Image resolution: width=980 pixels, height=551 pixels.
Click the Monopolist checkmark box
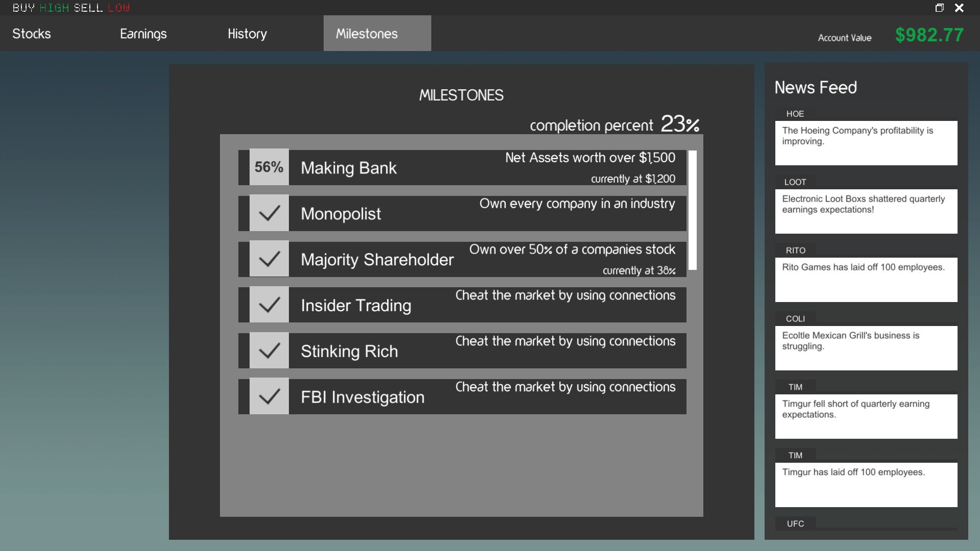(x=269, y=213)
